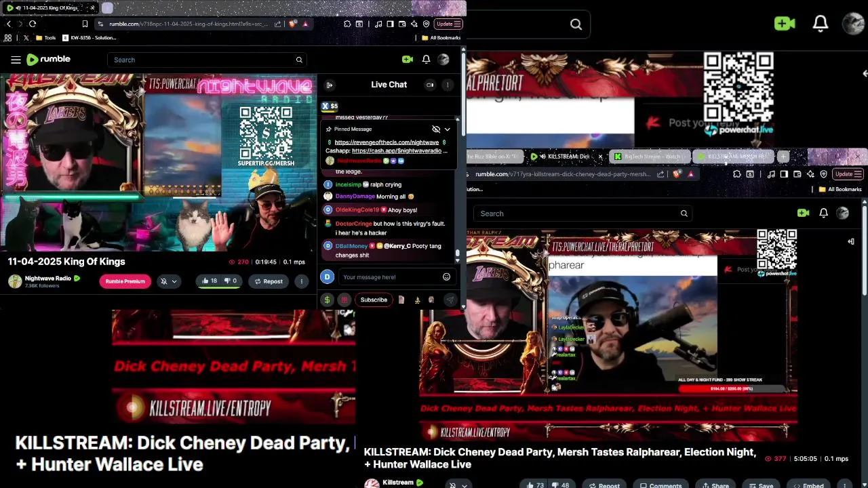
Task: Repost the King Of Kings stream
Action: tap(269, 281)
